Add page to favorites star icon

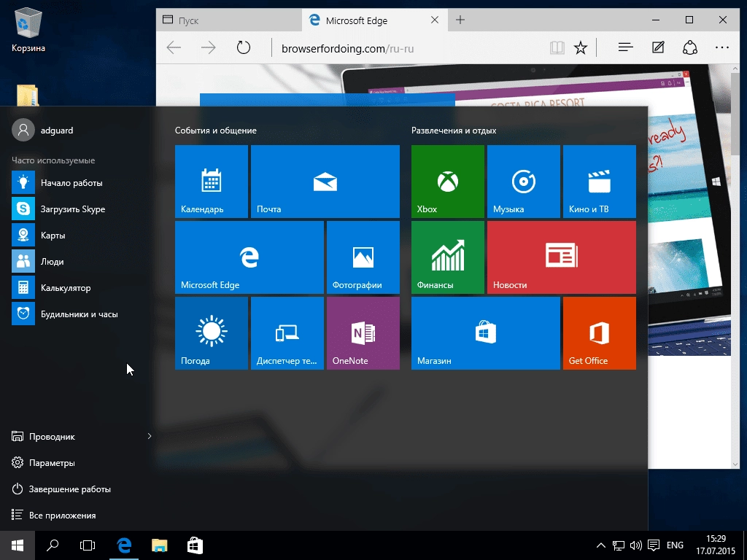pos(580,47)
